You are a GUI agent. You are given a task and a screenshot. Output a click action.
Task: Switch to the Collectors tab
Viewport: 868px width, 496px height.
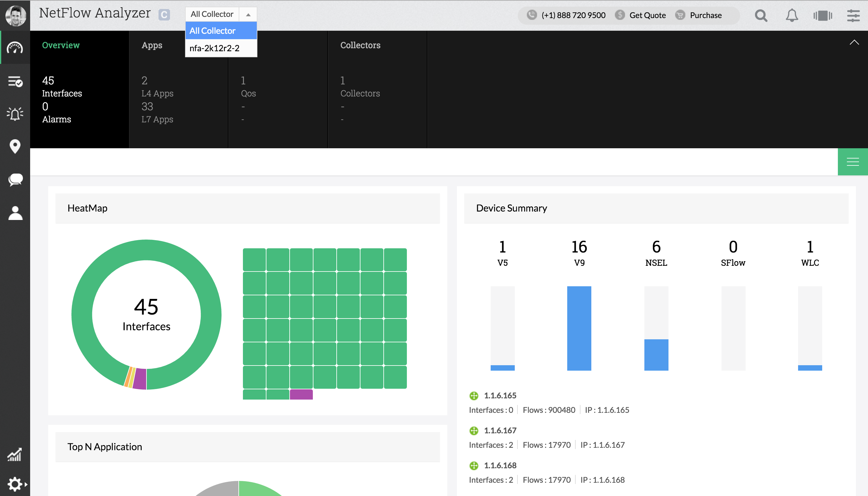[x=360, y=45]
